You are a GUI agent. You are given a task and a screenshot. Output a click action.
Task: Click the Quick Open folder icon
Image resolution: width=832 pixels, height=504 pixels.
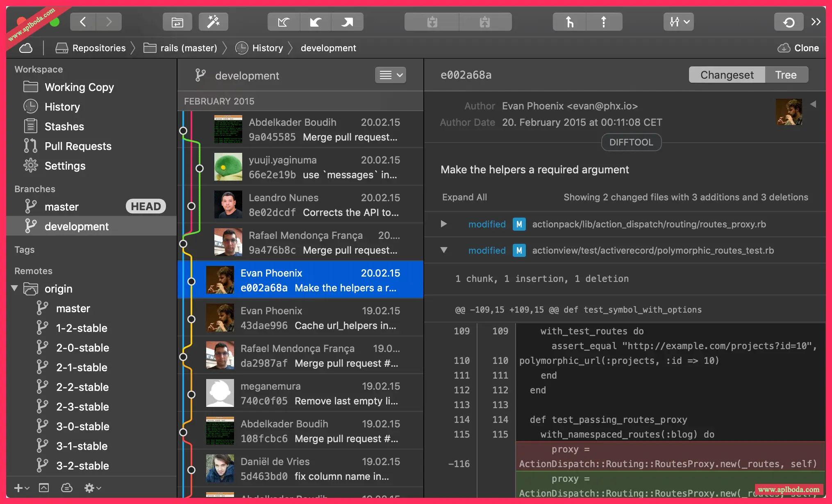click(x=177, y=22)
